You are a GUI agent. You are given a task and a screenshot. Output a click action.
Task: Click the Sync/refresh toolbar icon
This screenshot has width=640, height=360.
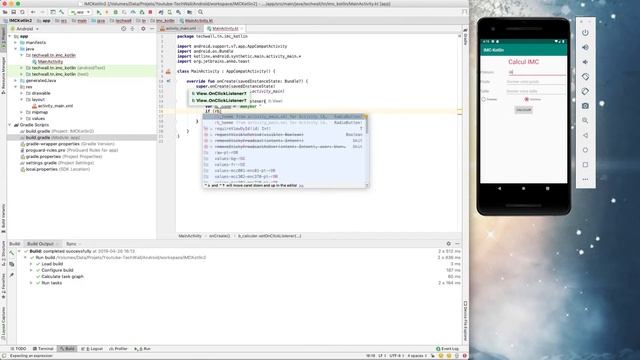tap(22, 12)
